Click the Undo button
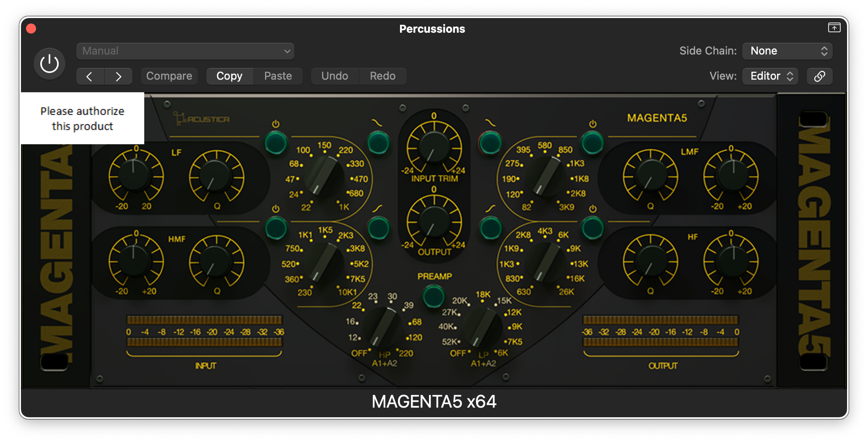 pos(335,76)
